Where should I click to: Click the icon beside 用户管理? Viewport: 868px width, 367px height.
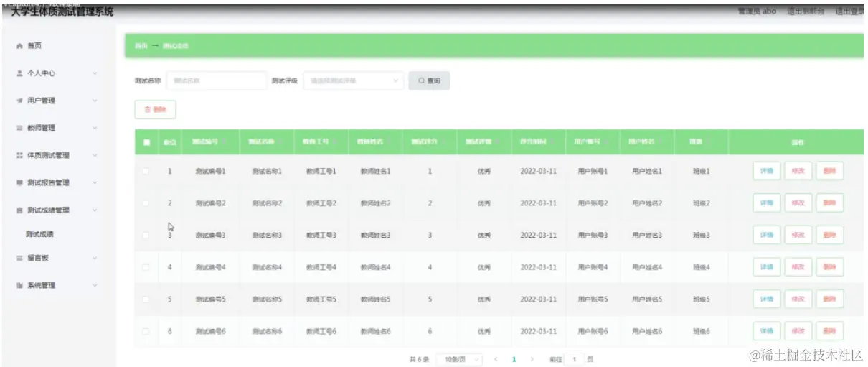19,101
